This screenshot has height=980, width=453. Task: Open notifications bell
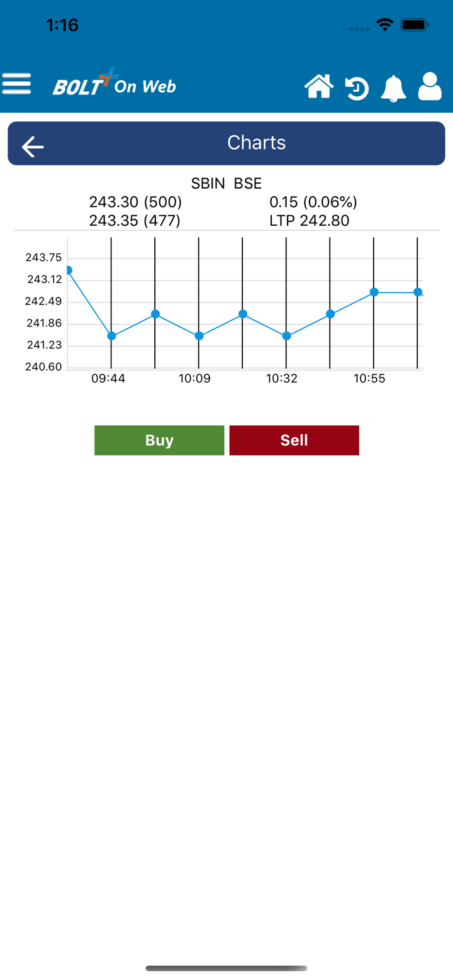click(x=394, y=88)
